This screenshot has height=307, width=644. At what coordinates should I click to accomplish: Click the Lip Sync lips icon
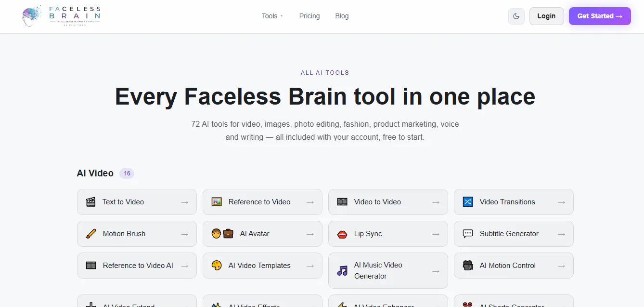pos(342,234)
